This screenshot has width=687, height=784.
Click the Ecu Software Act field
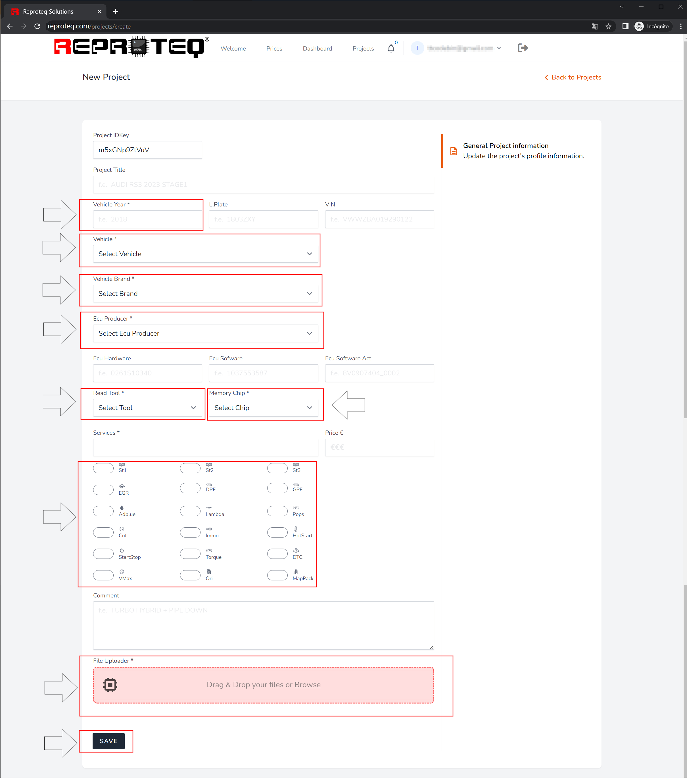(379, 373)
